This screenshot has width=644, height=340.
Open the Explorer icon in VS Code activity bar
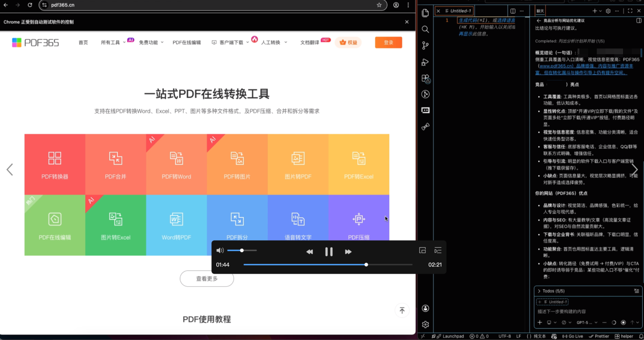[425, 13]
